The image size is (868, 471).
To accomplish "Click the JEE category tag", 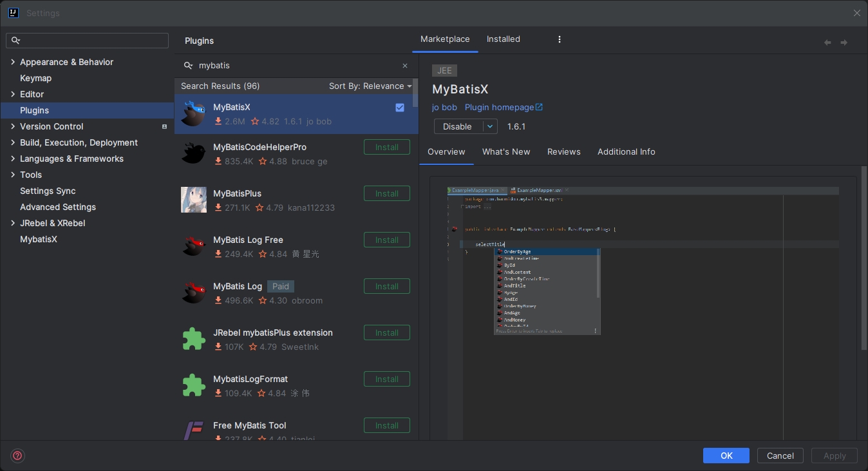I will (444, 71).
